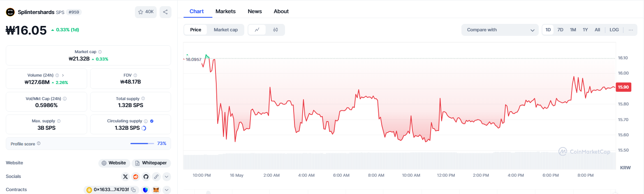Click the verified badge beside Circulating supply

152,121
